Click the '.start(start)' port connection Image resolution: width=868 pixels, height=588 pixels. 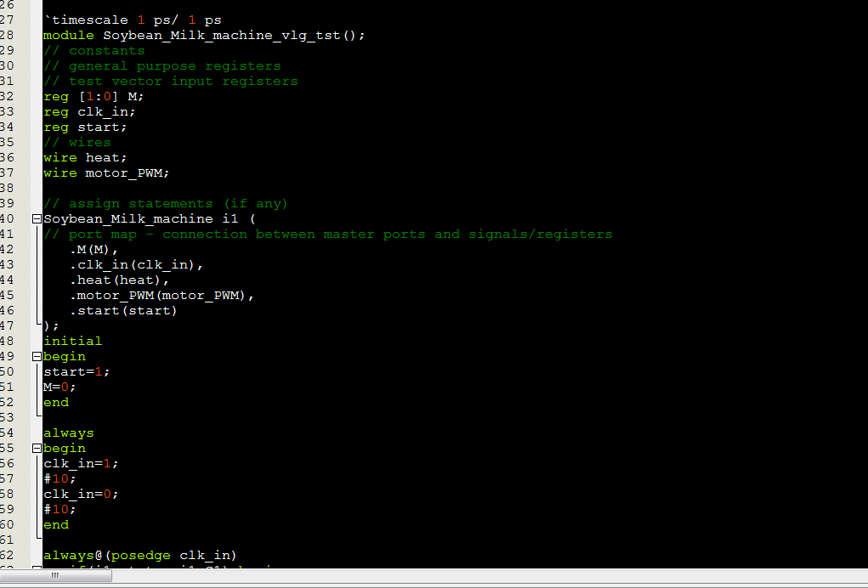click(123, 311)
